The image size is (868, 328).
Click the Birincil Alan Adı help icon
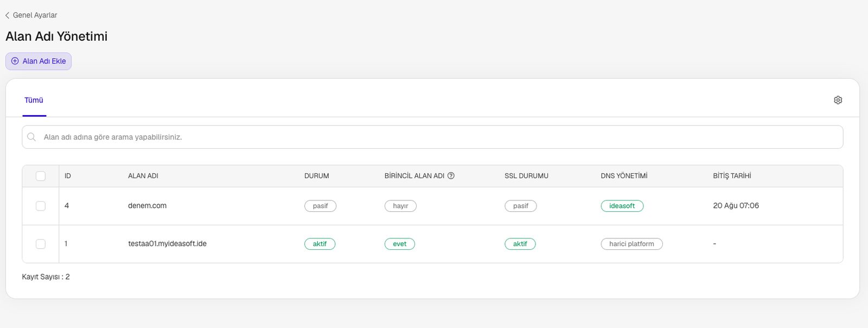pos(451,176)
